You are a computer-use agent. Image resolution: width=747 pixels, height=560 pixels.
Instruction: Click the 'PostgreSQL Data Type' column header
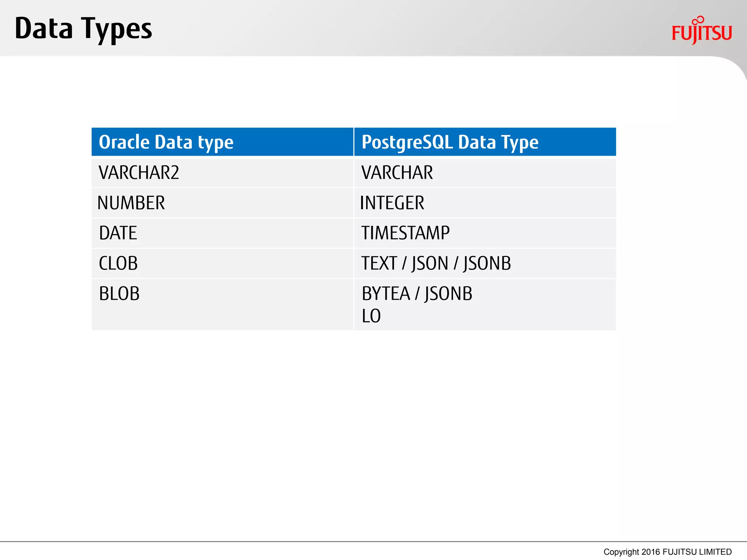pos(485,142)
